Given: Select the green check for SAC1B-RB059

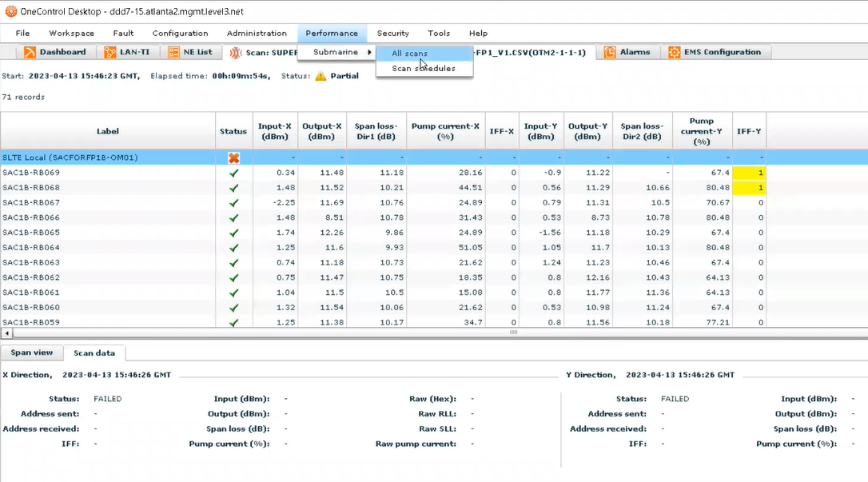Looking at the screenshot, I should point(233,322).
